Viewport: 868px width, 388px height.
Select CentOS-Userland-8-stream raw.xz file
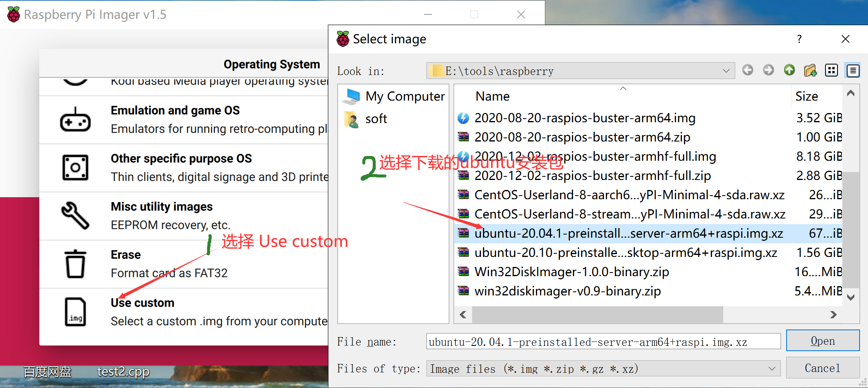pyautogui.click(x=630, y=214)
